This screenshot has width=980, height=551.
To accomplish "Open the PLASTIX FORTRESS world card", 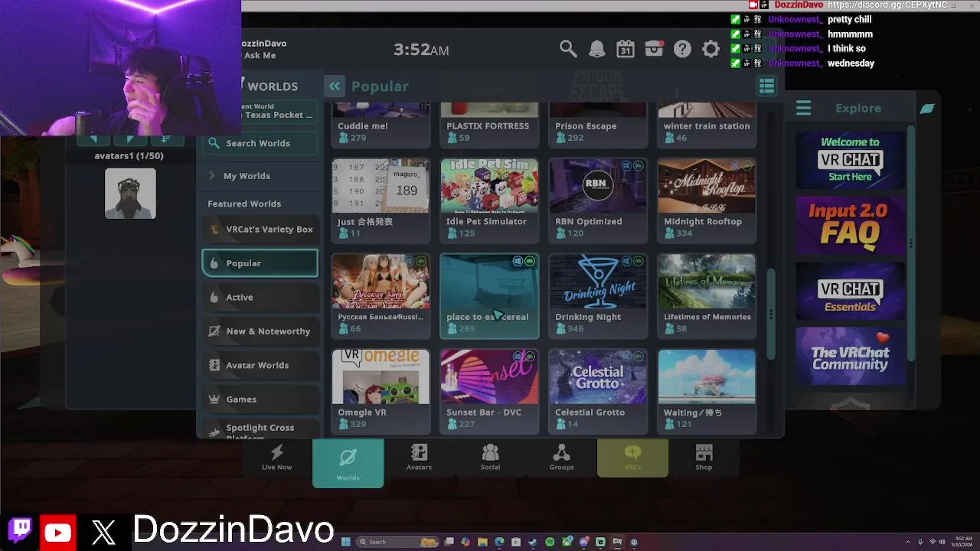I will [x=489, y=125].
